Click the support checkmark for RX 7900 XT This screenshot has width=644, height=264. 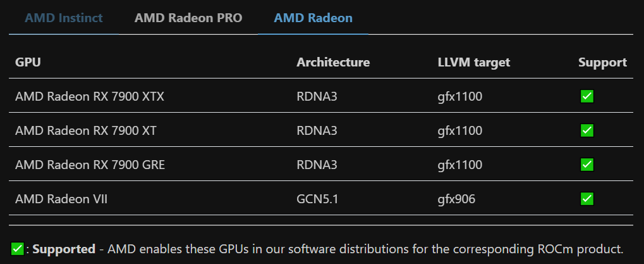point(587,130)
